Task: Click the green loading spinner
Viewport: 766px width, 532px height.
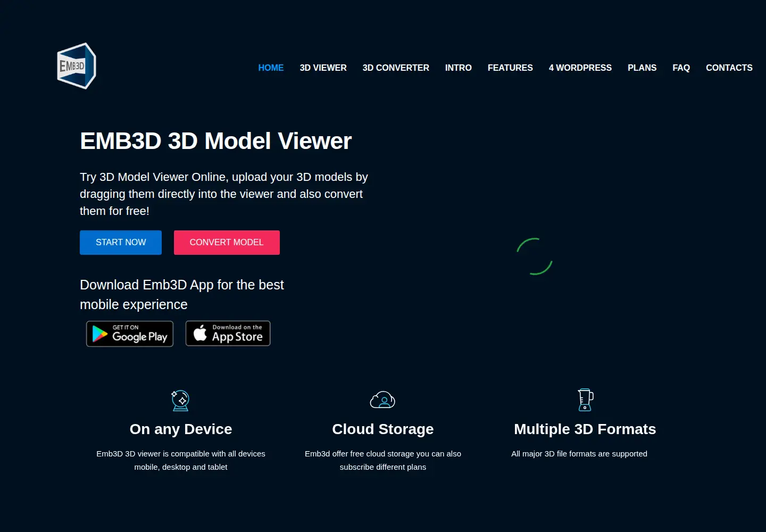Action: tap(535, 256)
